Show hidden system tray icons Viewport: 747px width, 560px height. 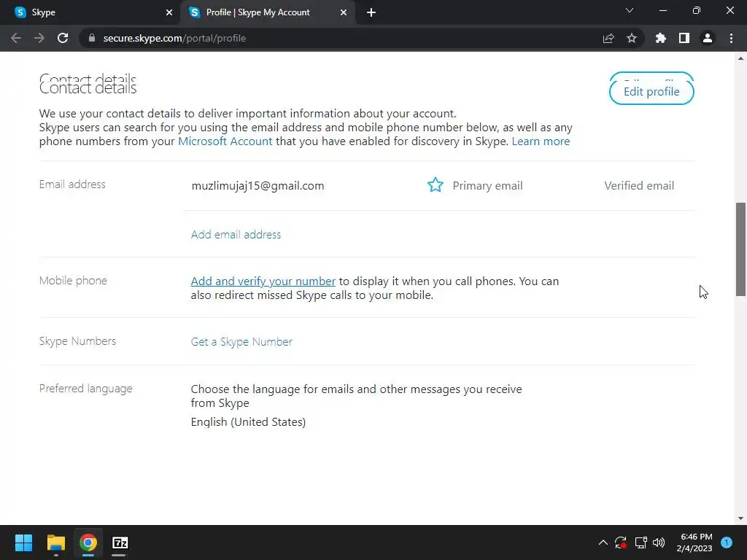pyautogui.click(x=603, y=542)
